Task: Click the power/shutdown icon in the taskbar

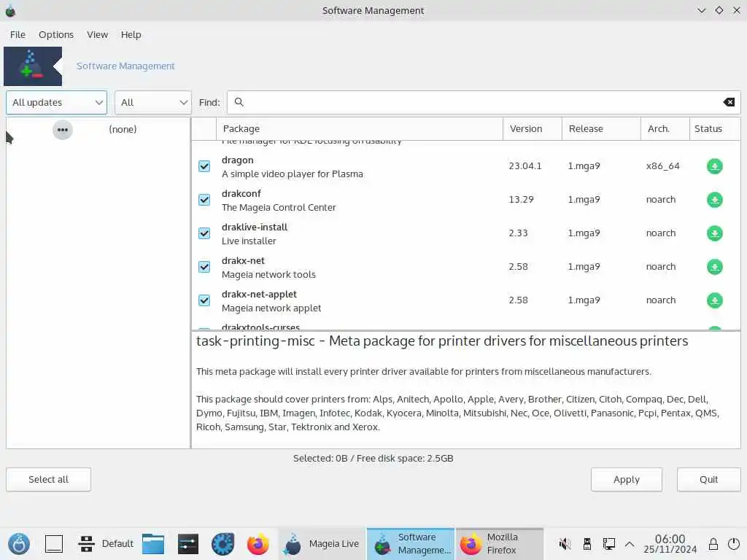Action: click(x=734, y=543)
